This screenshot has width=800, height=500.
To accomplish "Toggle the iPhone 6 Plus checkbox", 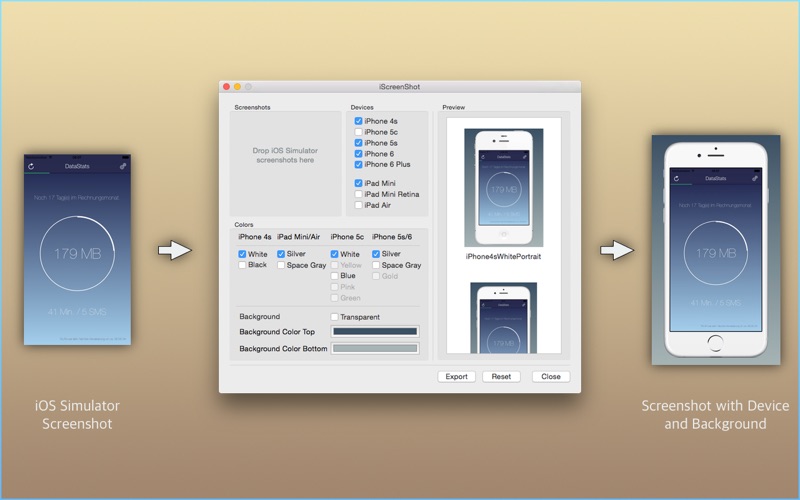I will (x=358, y=164).
